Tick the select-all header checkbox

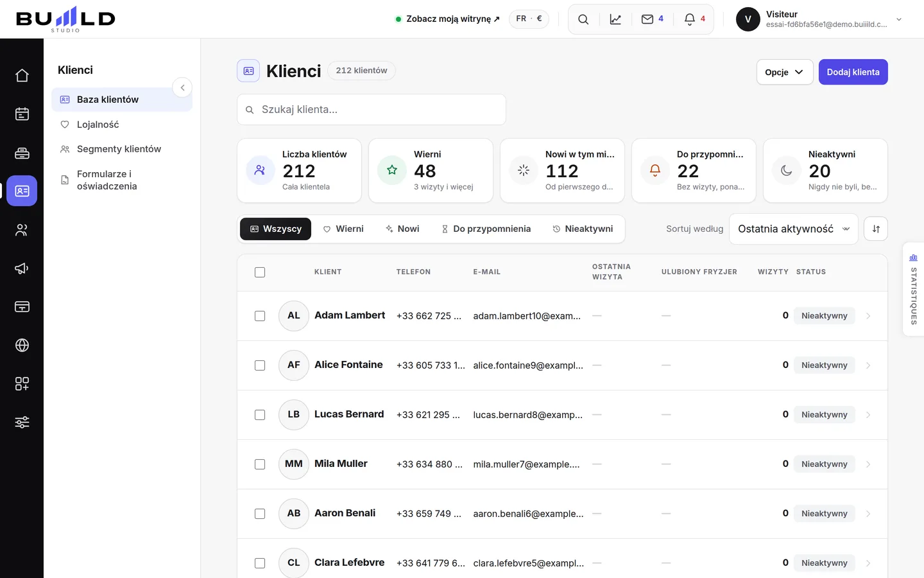tap(260, 272)
